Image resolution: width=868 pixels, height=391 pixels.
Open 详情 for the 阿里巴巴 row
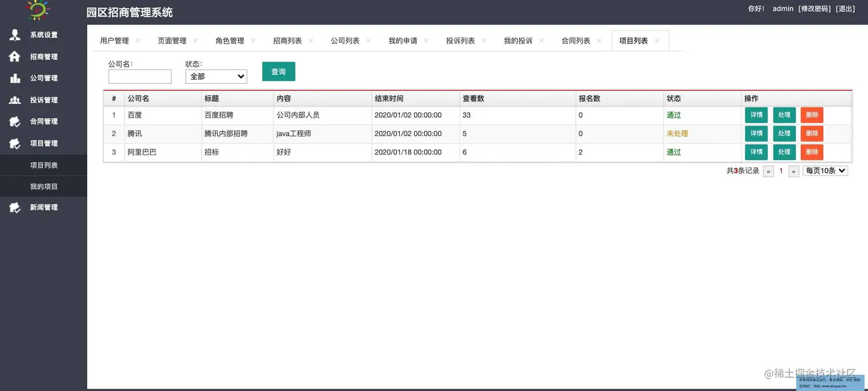(x=757, y=152)
